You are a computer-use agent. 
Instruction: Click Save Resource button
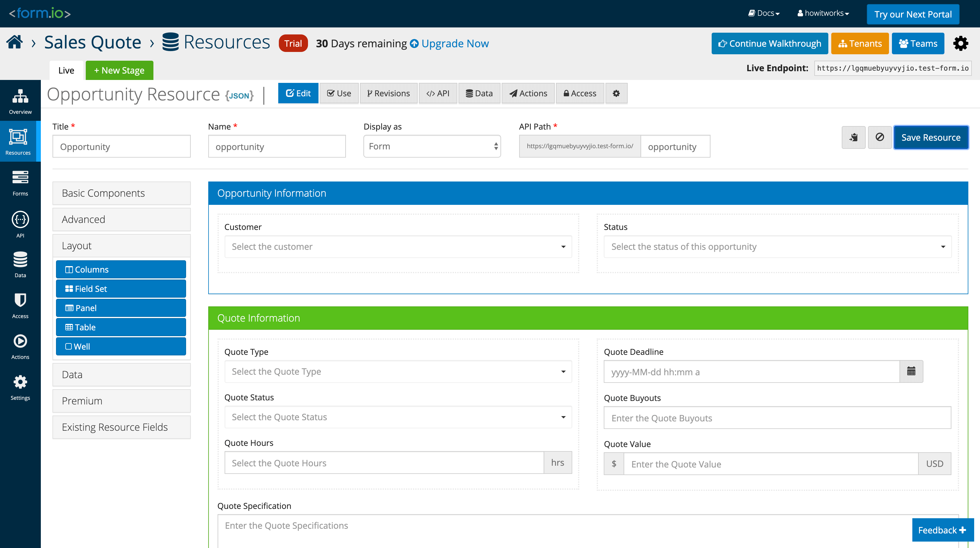930,137
